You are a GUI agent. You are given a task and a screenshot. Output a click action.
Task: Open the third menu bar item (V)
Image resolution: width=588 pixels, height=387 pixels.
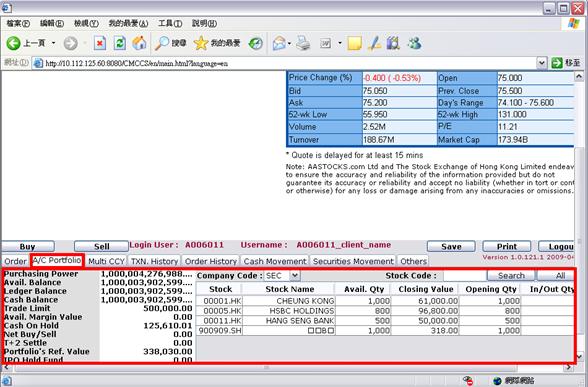point(86,24)
